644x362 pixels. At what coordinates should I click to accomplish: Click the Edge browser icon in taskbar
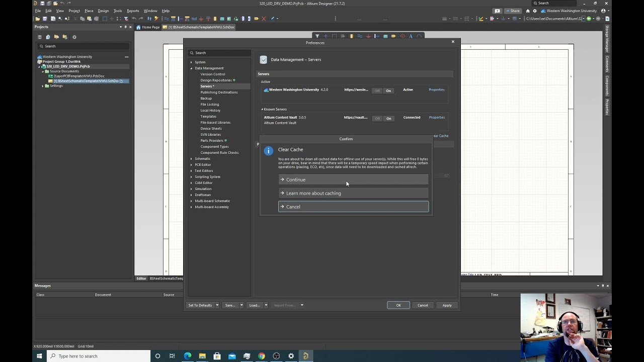click(x=187, y=356)
